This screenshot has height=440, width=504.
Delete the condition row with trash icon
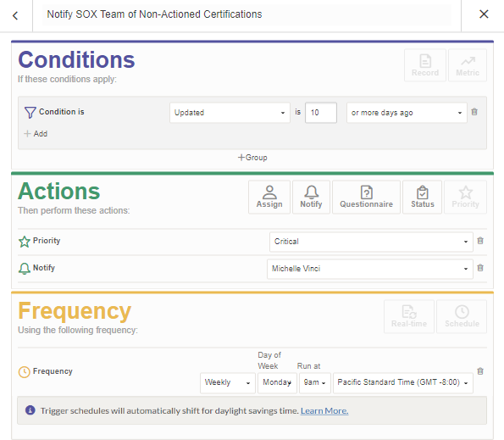click(474, 112)
